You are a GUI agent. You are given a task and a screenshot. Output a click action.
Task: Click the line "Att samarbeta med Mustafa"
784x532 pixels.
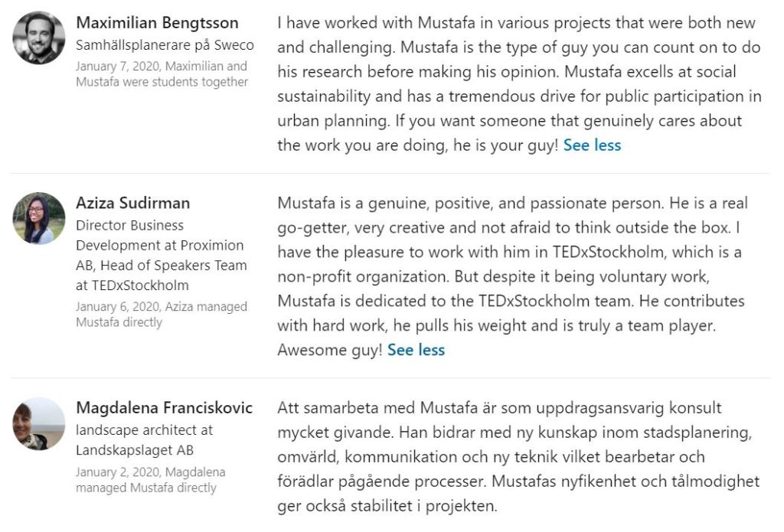pos(383,408)
